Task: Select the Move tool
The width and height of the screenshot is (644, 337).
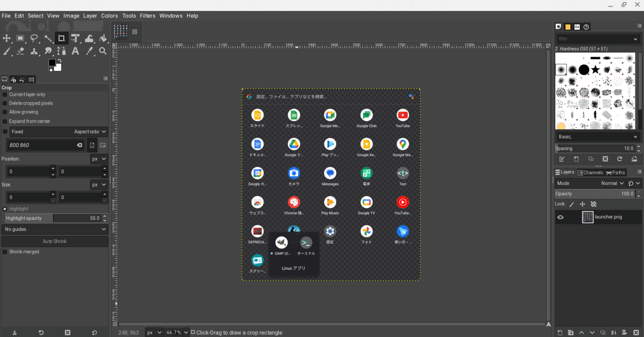Action: tap(7, 38)
